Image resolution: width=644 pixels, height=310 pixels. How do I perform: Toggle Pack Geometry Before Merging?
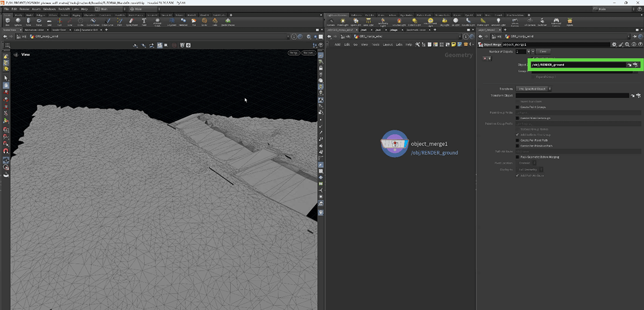click(517, 157)
